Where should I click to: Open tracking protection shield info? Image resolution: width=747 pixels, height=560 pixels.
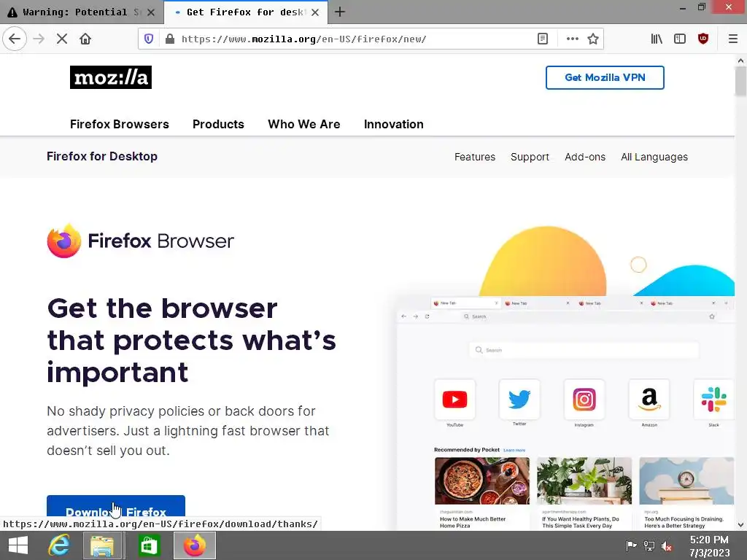click(x=149, y=39)
